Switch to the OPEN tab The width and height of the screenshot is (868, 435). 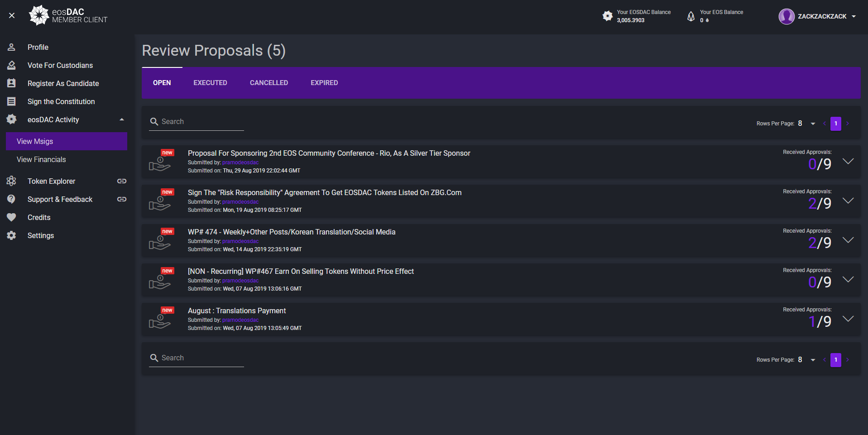point(162,83)
